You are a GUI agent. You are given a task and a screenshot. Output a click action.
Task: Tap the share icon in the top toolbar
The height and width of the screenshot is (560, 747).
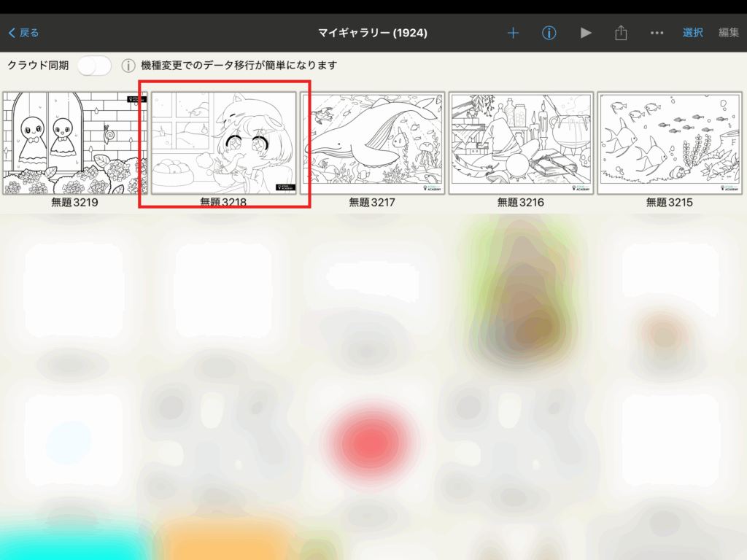[x=621, y=33]
